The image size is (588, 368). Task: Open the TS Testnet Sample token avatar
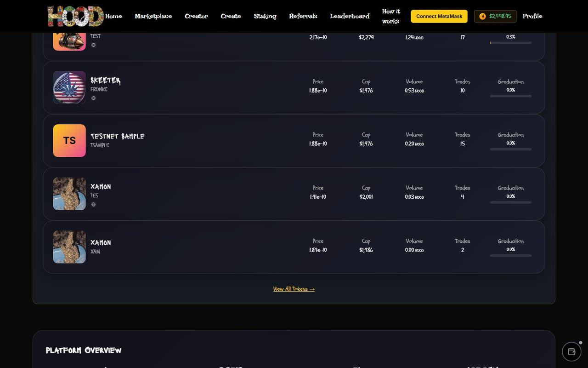click(69, 140)
